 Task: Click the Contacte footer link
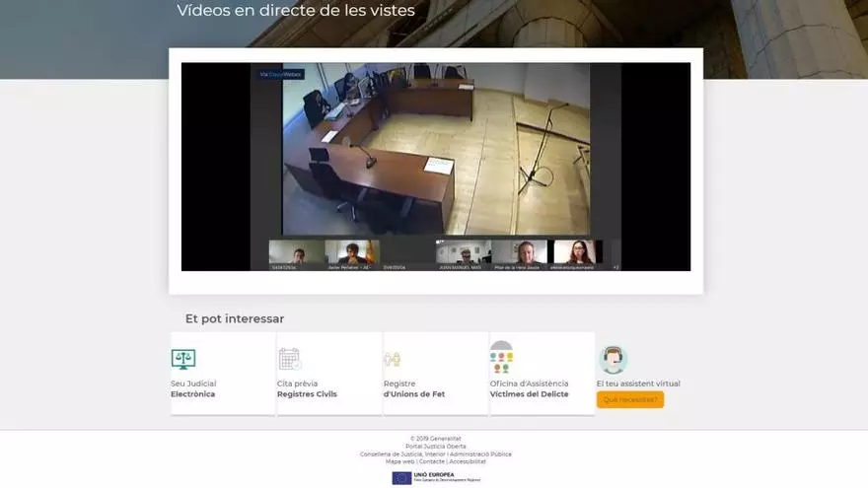[x=431, y=461]
